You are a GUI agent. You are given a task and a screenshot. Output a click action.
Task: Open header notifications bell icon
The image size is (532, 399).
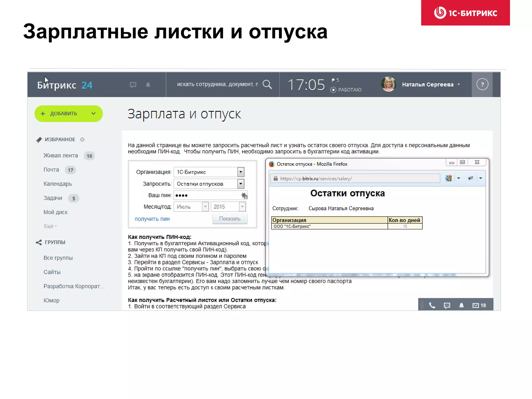[x=148, y=85]
